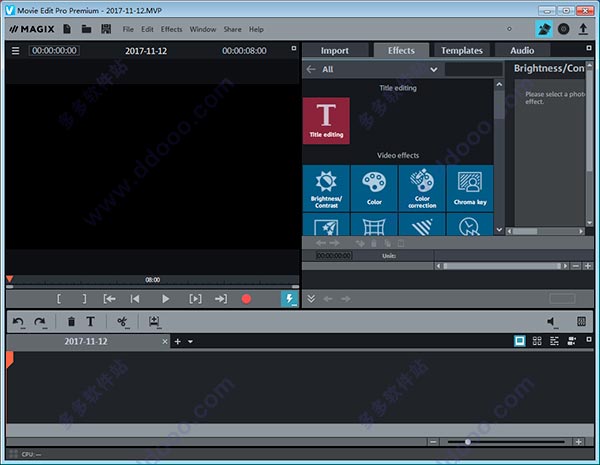Close the 2017-11-12 movie tab

coord(165,341)
